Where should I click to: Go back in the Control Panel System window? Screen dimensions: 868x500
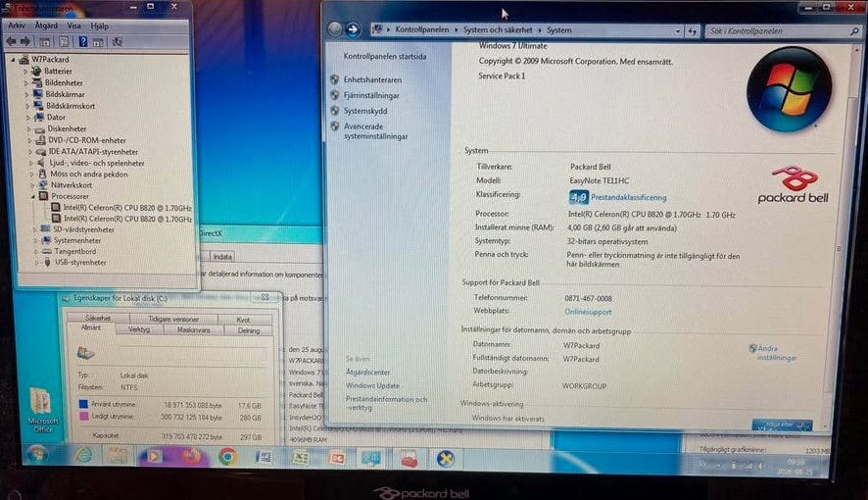pos(334,29)
